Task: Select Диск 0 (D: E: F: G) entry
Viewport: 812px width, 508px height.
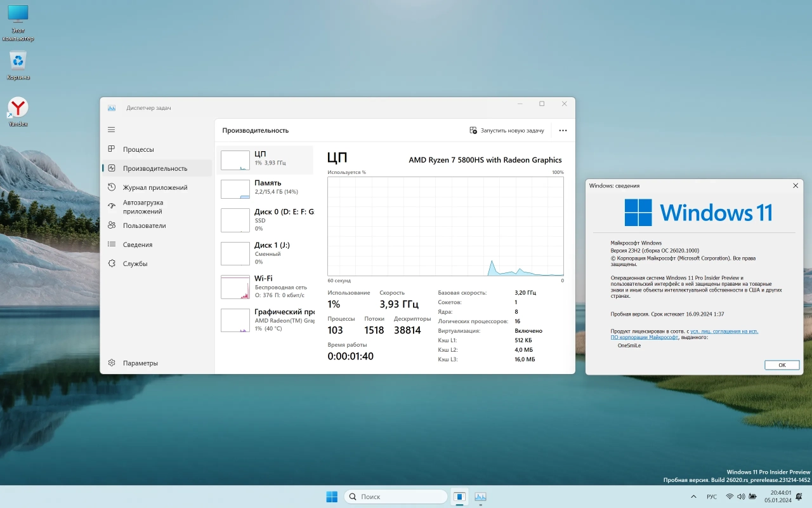Action: click(266, 220)
